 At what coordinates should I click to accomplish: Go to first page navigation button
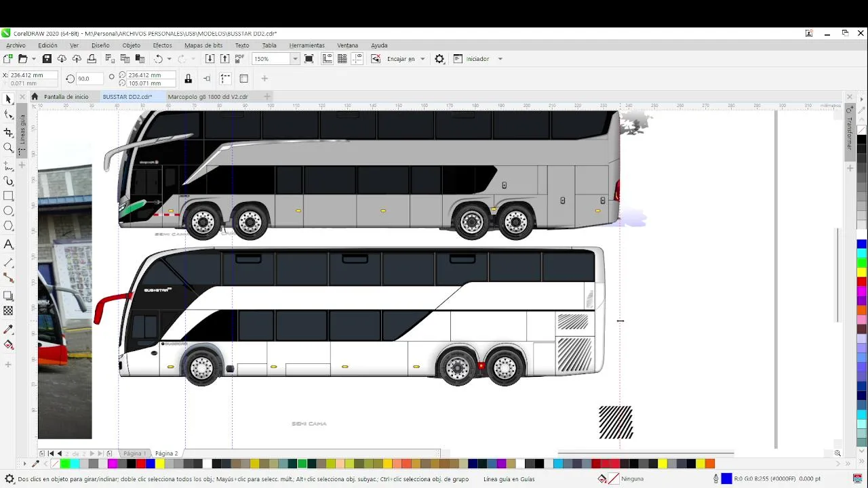click(51, 453)
